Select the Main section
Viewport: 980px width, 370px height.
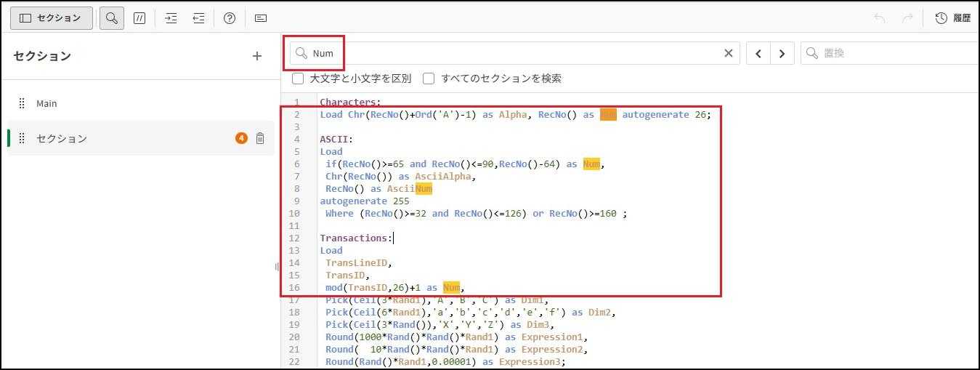pos(46,103)
